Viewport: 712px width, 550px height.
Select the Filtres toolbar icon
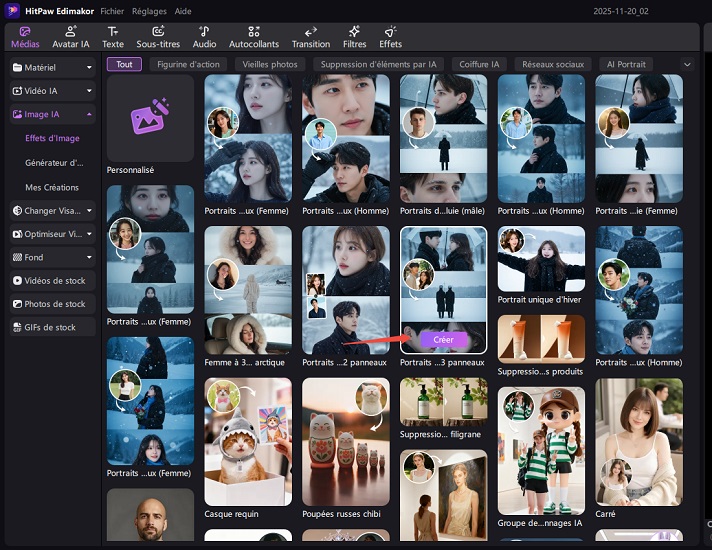click(x=354, y=37)
